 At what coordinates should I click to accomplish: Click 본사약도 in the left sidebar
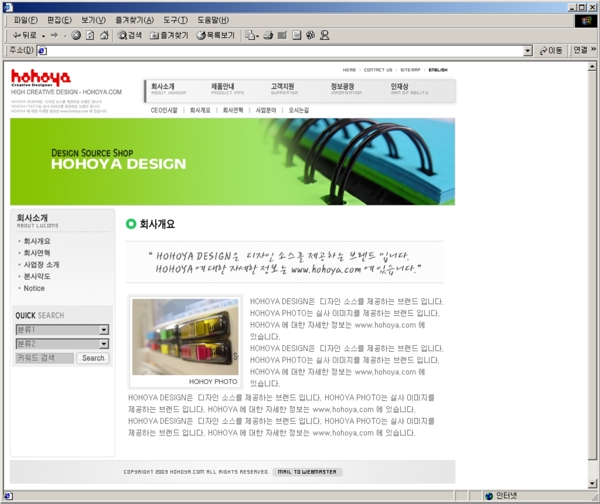pyautogui.click(x=37, y=276)
